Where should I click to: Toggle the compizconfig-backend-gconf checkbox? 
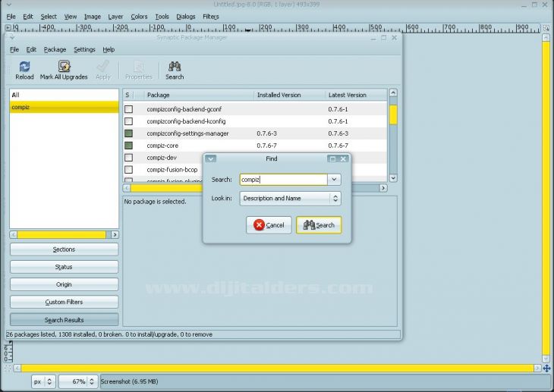click(x=128, y=109)
